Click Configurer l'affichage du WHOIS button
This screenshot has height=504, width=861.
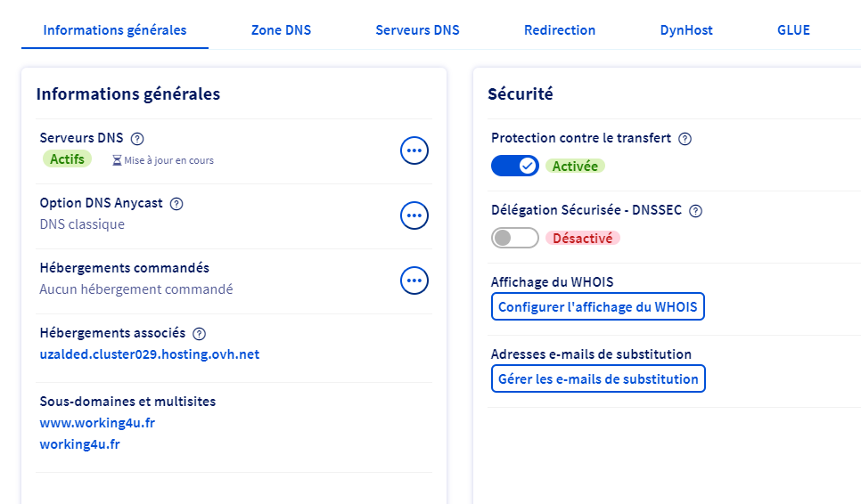(597, 307)
